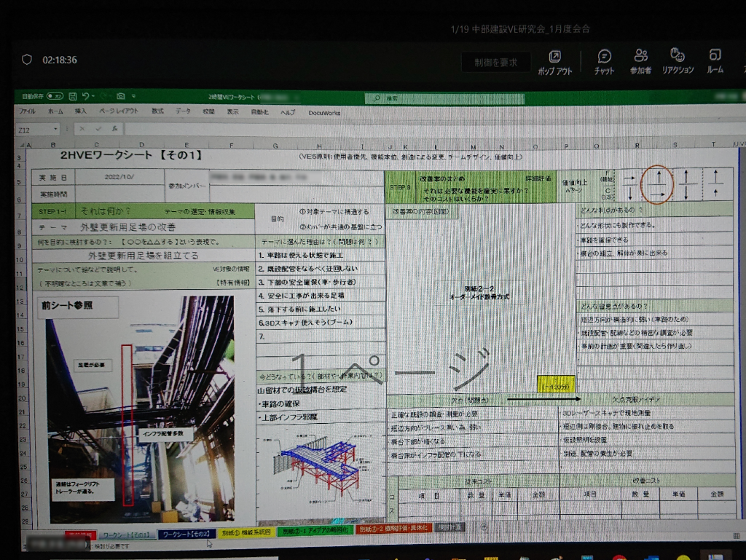Switch to the ホーム ribbon tab
The height and width of the screenshot is (560, 746).
tap(55, 111)
